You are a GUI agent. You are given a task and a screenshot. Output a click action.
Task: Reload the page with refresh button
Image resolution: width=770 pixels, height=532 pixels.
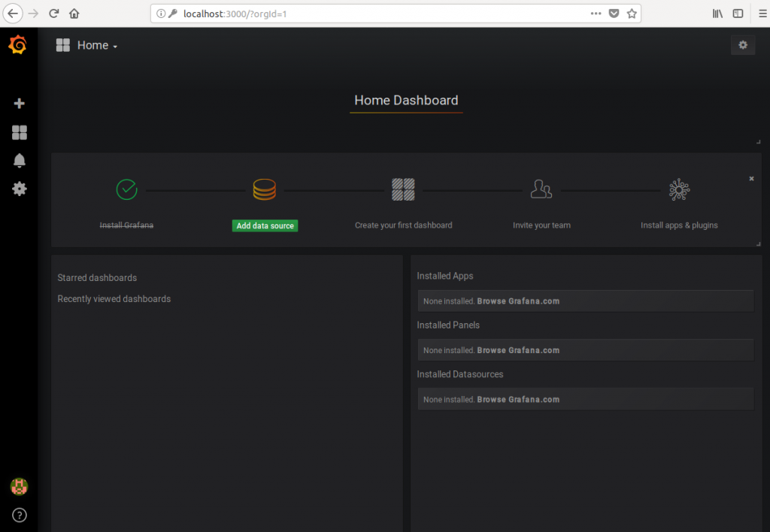pyautogui.click(x=54, y=14)
